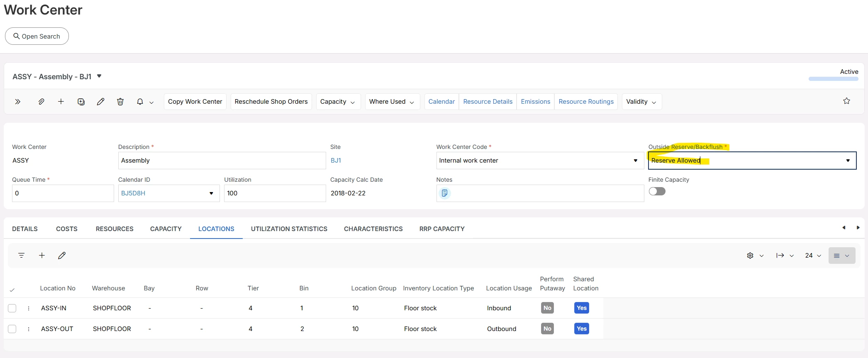This screenshot has height=358, width=868.
Task: Select the ASSY-OUT row checkbox
Action: coord(12,329)
